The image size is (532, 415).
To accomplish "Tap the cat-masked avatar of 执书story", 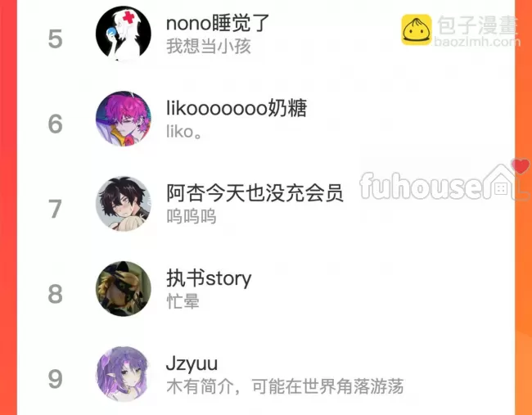I will [x=123, y=288].
